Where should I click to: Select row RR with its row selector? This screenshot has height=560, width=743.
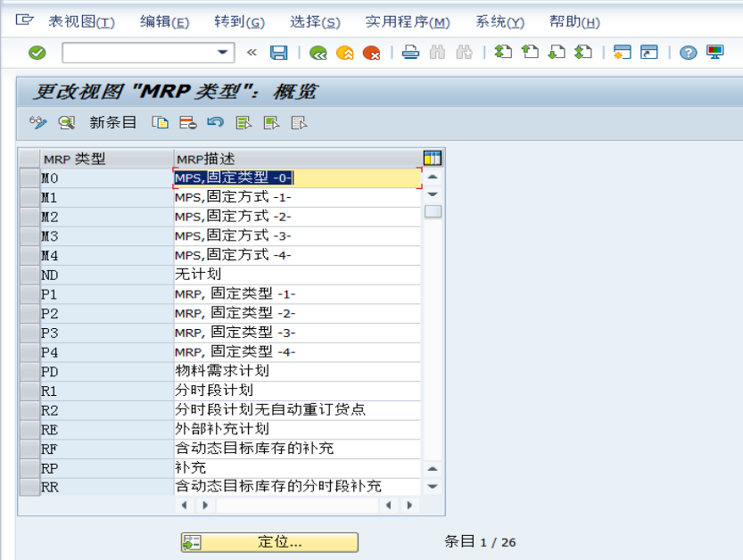(x=29, y=487)
